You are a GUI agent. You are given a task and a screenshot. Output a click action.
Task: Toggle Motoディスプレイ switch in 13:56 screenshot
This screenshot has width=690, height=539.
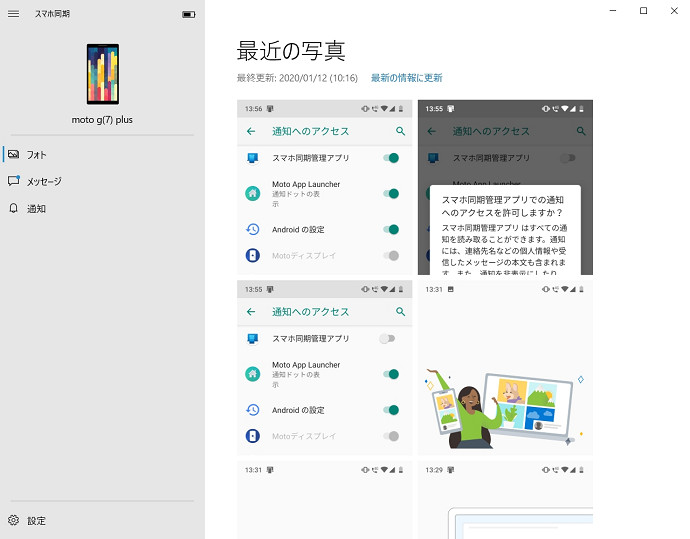(391, 256)
